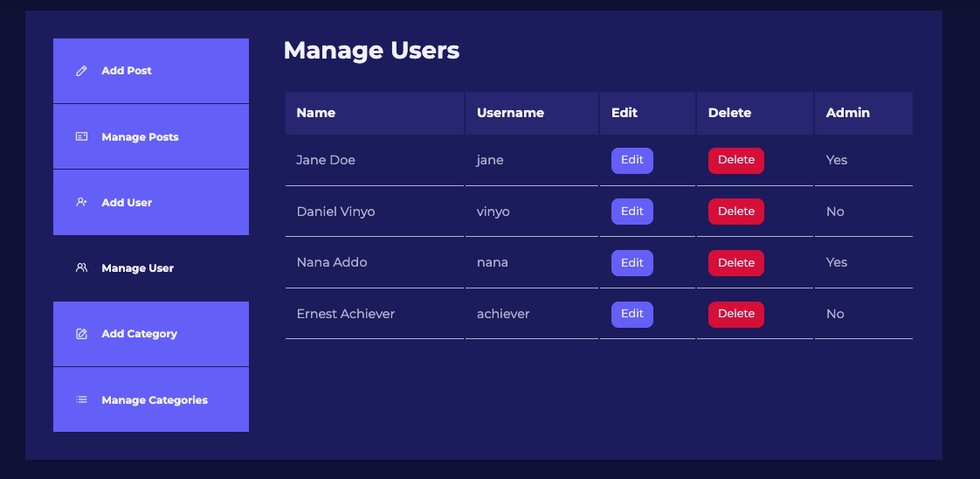Screen dimensions: 980x479
Task: Click admin value Yes for Nana Addo
Action: (836, 262)
